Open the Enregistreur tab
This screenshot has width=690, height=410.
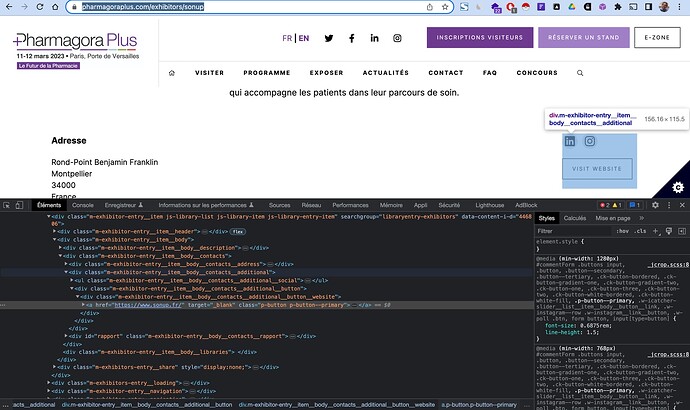(124, 205)
